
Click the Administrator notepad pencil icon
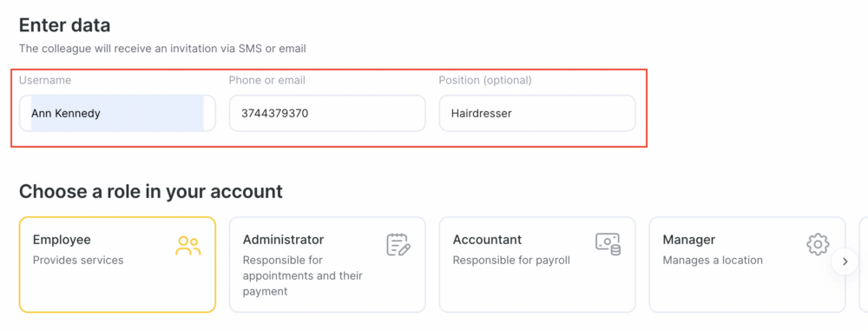[398, 245]
